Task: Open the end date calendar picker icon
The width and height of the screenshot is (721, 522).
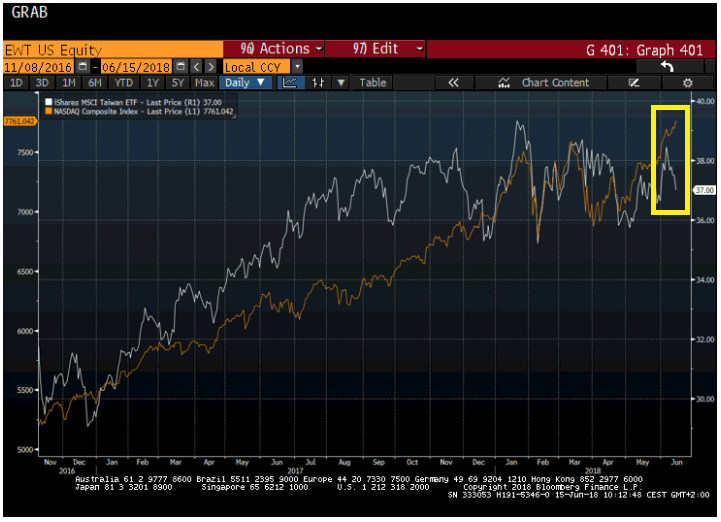Action: (181, 67)
